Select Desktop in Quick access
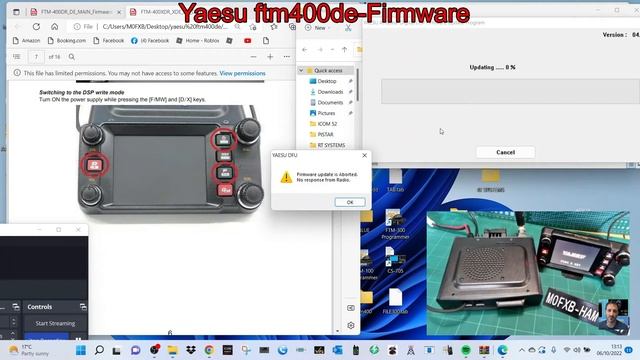This screenshot has width=640, height=360. [327, 81]
